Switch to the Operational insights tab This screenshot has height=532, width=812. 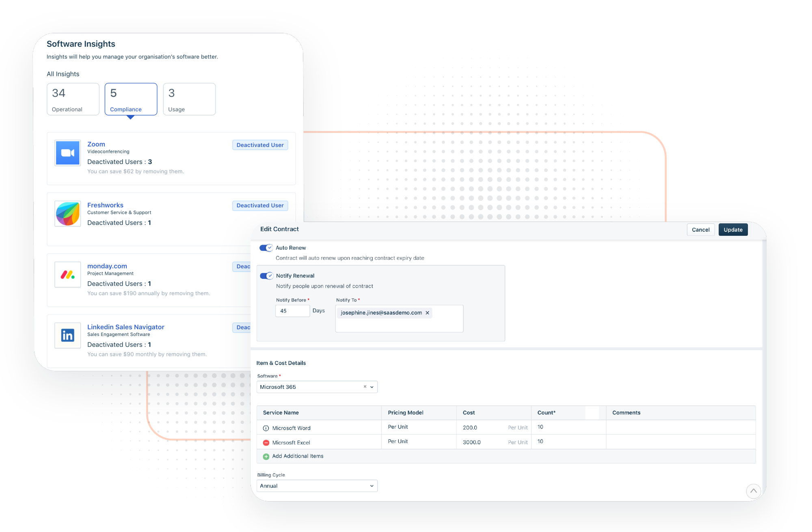click(73, 99)
